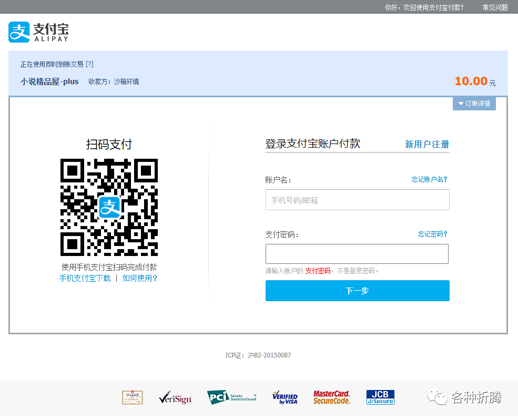This screenshot has width=518, height=420.
Task: Click text 收款方：沙箱环境
Action: tap(114, 81)
